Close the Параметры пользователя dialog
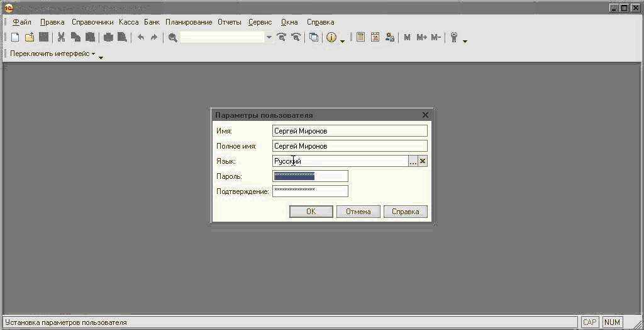The image size is (644, 330). pos(425,115)
